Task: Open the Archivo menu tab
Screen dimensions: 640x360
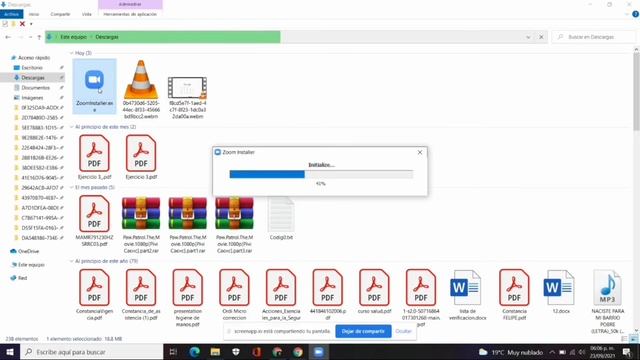Action: [11, 14]
